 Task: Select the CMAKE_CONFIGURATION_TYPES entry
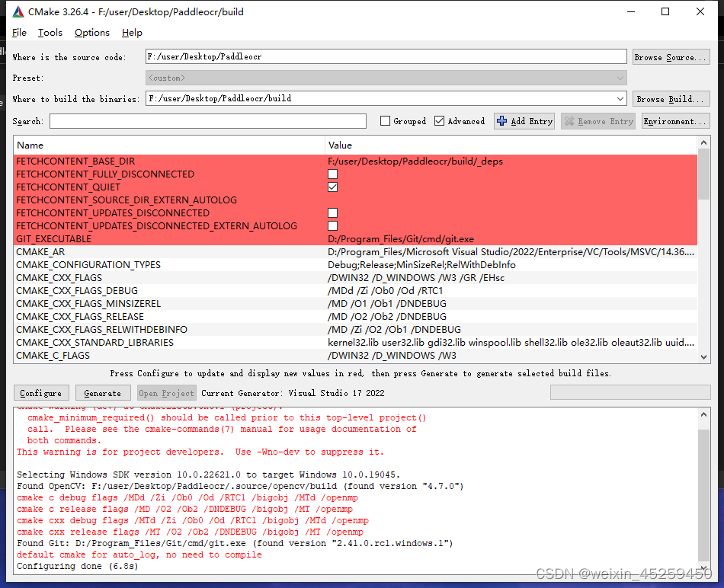click(355, 264)
